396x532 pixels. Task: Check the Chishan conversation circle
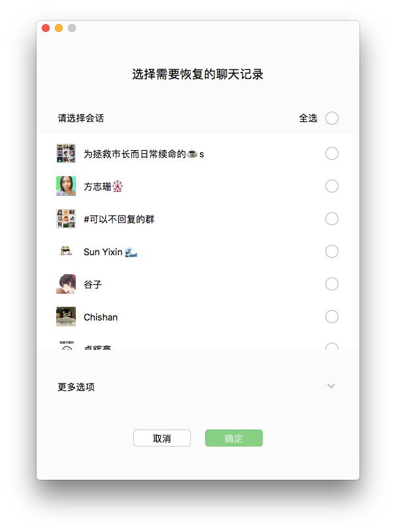tap(332, 317)
